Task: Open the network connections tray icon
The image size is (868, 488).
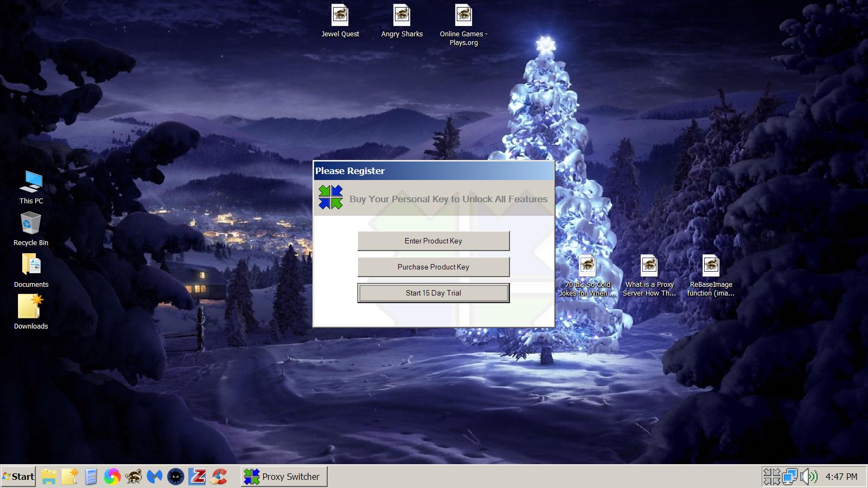Action: (790, 477)
